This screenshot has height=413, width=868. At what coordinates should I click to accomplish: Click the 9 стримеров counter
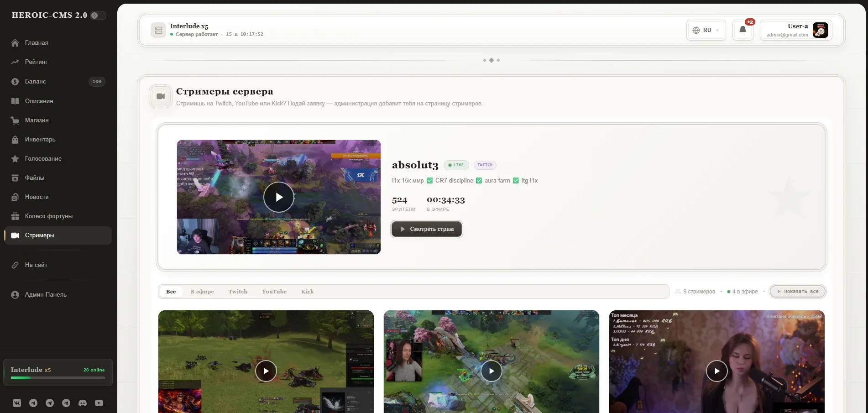click(x=695, y=292)
